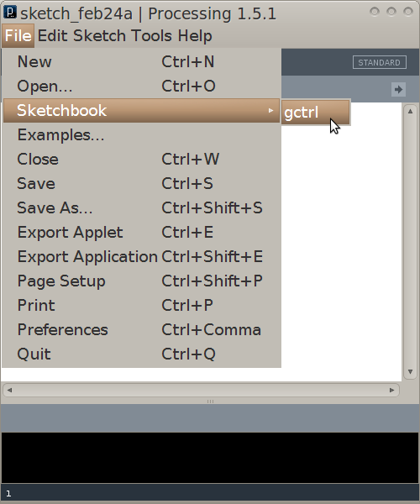Click the horizontal scrollbar left arrow

(x=9, y=391)
